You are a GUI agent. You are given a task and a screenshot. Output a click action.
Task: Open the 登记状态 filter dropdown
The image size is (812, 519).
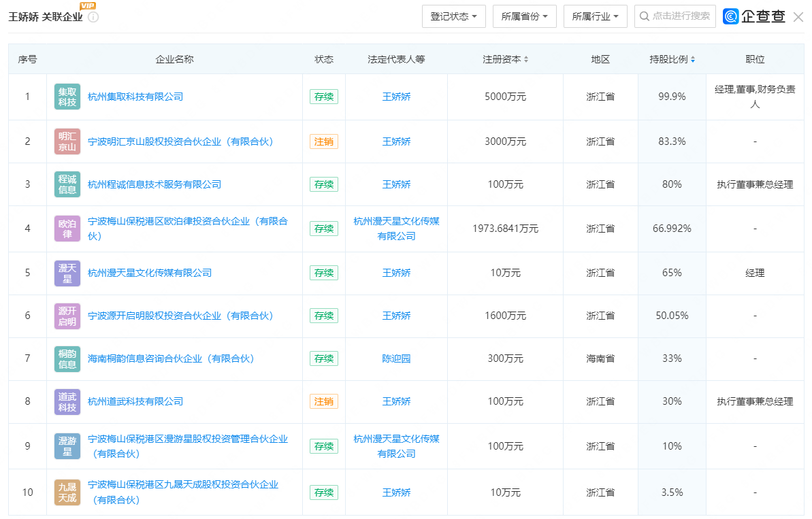[453, 16]
